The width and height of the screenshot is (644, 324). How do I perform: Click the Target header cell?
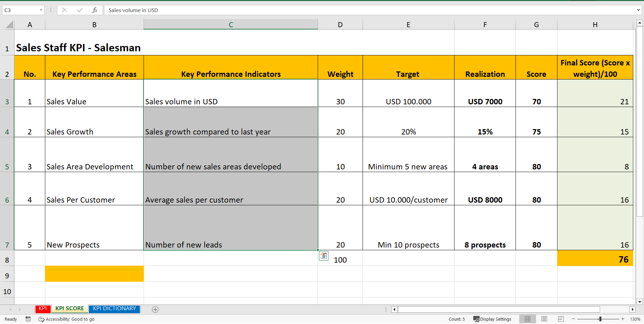(408, 67)
